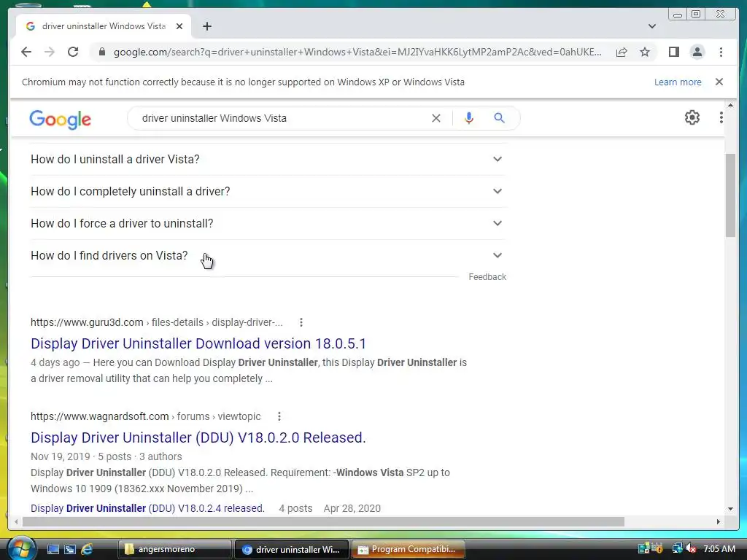Click the Google logo
The width and height of the screenshot is (747, 560).
(60, 119)
